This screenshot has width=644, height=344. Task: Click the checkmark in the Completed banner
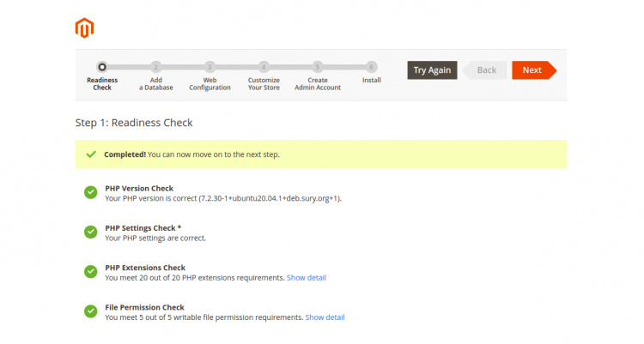[x=91, y=154]
